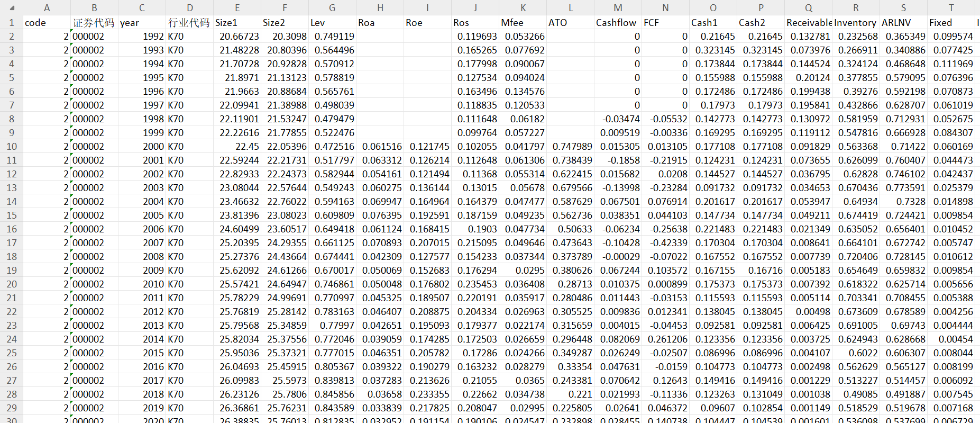Select column Q by its header
Image resolution: width=980 pixels, height=423 pixels.
pos(809,8)
